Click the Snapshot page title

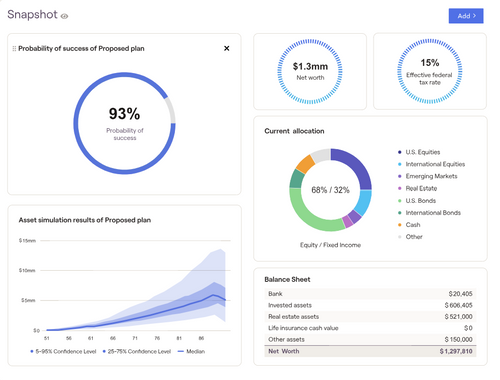pos(32,15)
